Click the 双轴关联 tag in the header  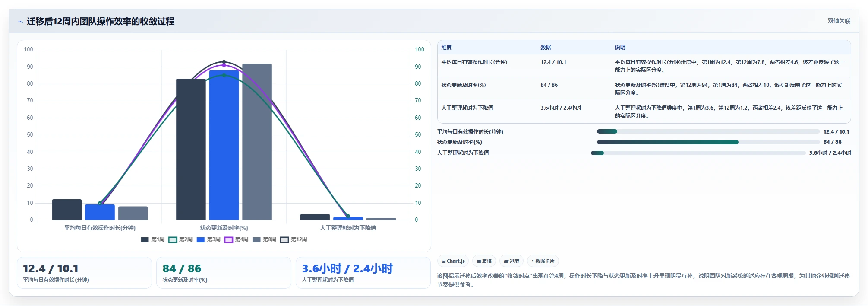pos(839,21)
